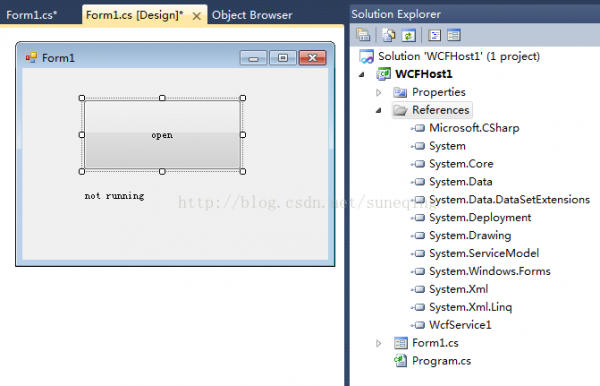Click the View Designer toolbar icon

[454, 36]
